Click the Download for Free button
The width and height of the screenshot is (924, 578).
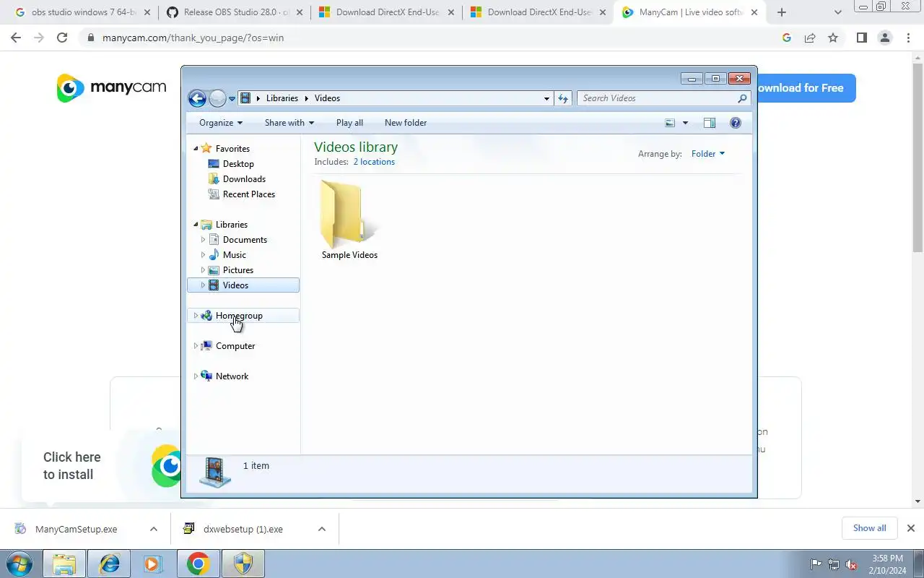click(806, 88)
